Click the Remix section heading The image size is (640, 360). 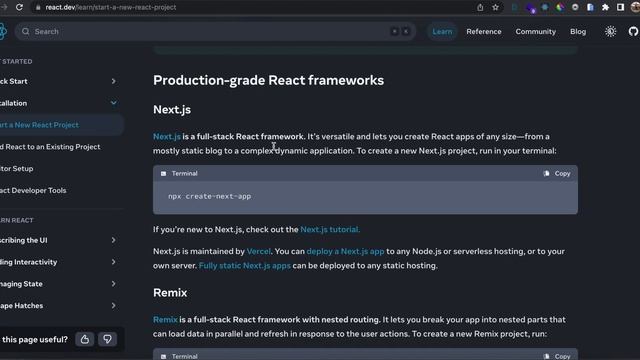170,293
